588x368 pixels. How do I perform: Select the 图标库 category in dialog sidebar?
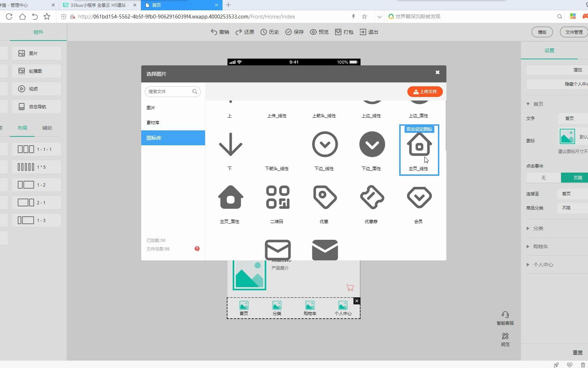[x=173, y=138]
